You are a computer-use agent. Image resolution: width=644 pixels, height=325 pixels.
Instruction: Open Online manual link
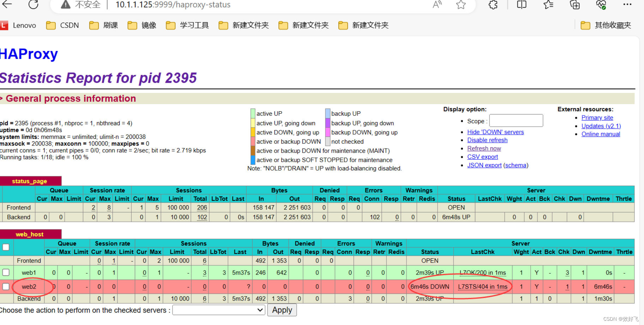[601, 134]
